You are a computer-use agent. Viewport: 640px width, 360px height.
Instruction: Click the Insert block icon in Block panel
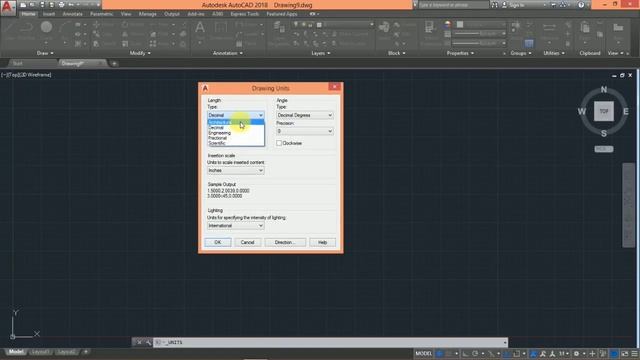384,27
